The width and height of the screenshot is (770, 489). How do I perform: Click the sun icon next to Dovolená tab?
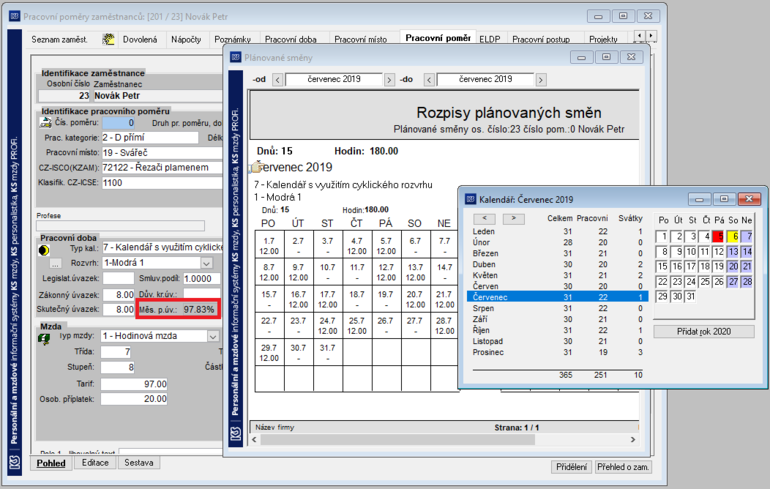click(108, 39)
